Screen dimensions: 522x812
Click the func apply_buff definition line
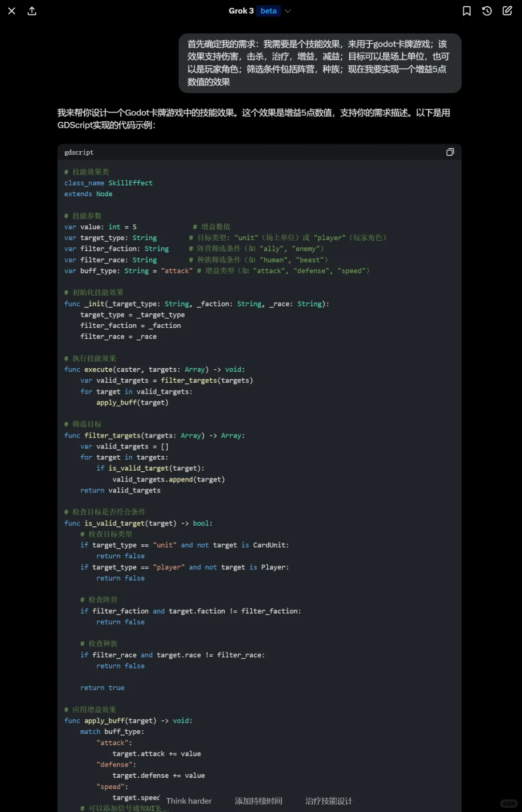128,721
